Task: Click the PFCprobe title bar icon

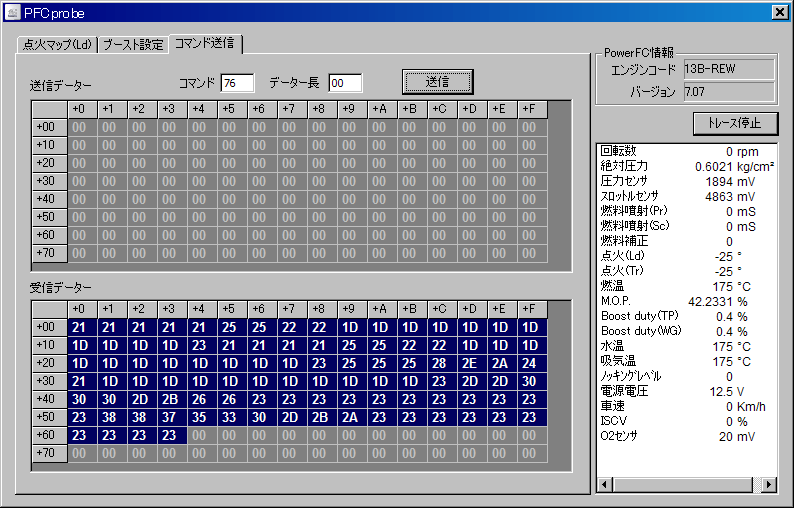Action: [x=12, y=12]
